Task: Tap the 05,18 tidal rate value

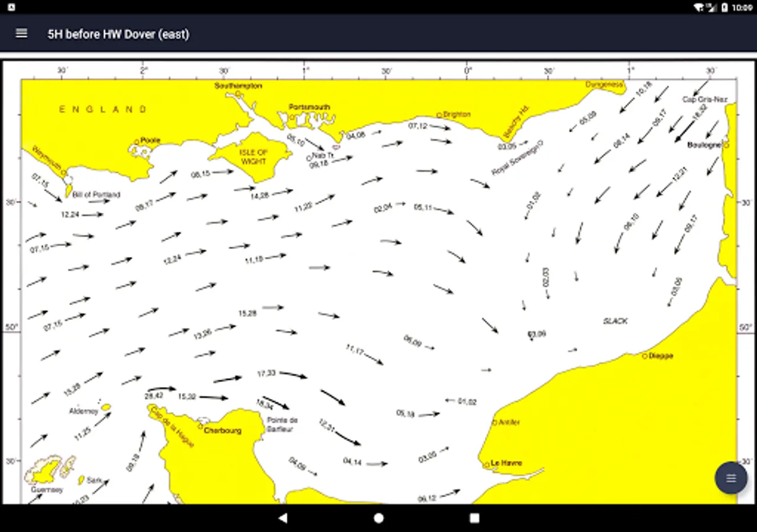Action: click(405, 414)
